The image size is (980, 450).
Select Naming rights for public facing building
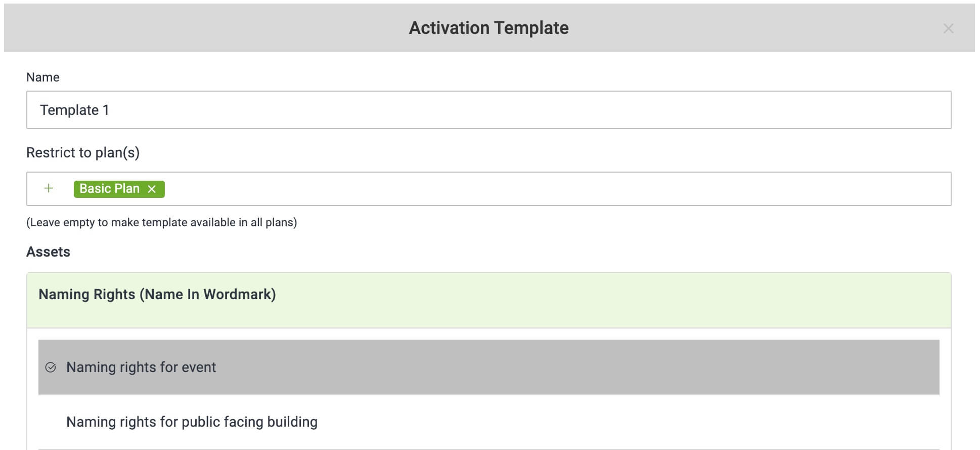click(488, 422)
